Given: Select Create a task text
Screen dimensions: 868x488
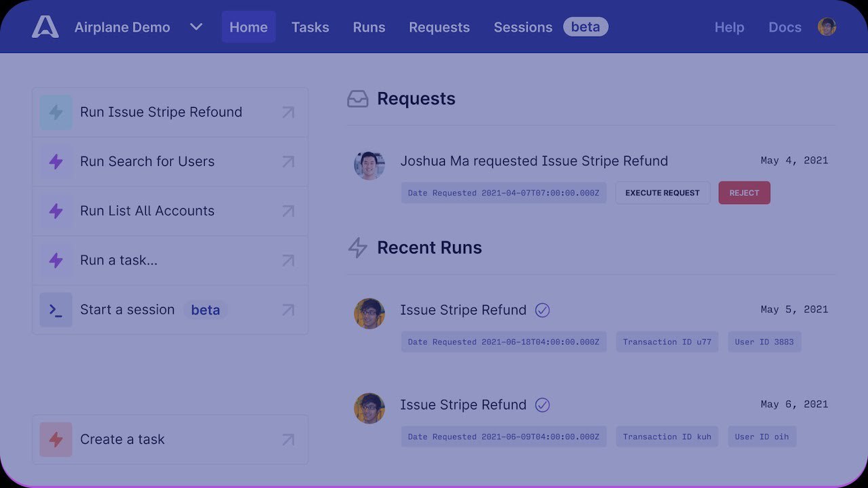Looking at the screenshot, I should click(x=122, y=439).
